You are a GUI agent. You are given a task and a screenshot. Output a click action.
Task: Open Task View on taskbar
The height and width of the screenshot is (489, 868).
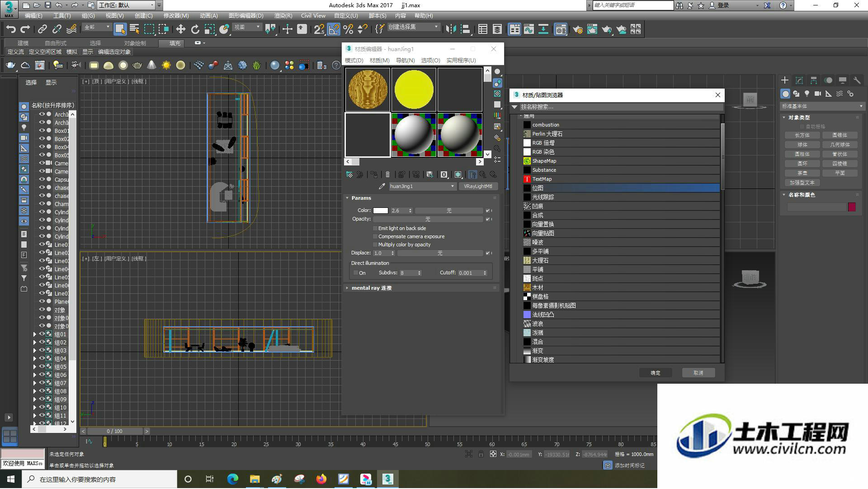[209, 479]
